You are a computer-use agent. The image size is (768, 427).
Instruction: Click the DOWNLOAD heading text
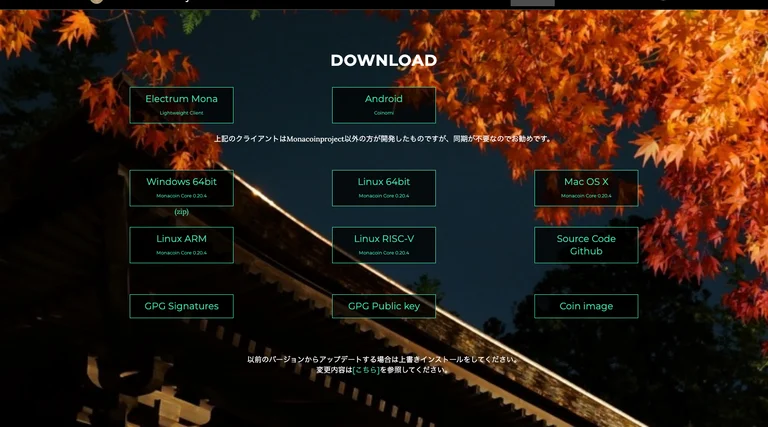pos(384,60)
